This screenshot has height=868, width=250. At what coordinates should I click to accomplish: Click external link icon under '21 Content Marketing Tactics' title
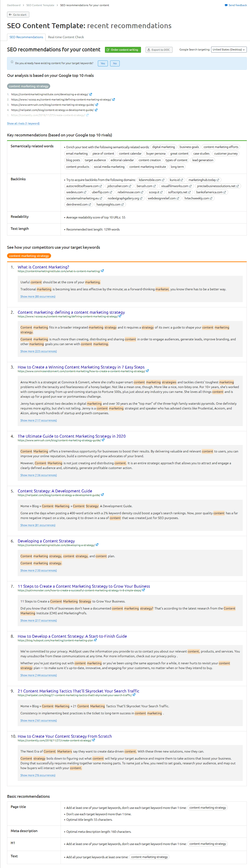(x=134, y=695)
